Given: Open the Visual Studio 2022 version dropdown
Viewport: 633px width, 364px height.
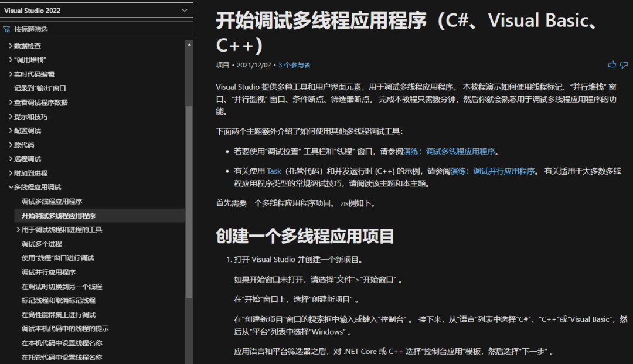Looking at the screenshot, I should 97,11.
